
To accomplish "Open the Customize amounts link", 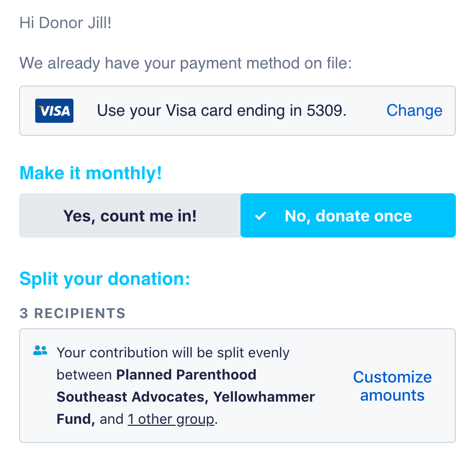I will pos(392,386).
